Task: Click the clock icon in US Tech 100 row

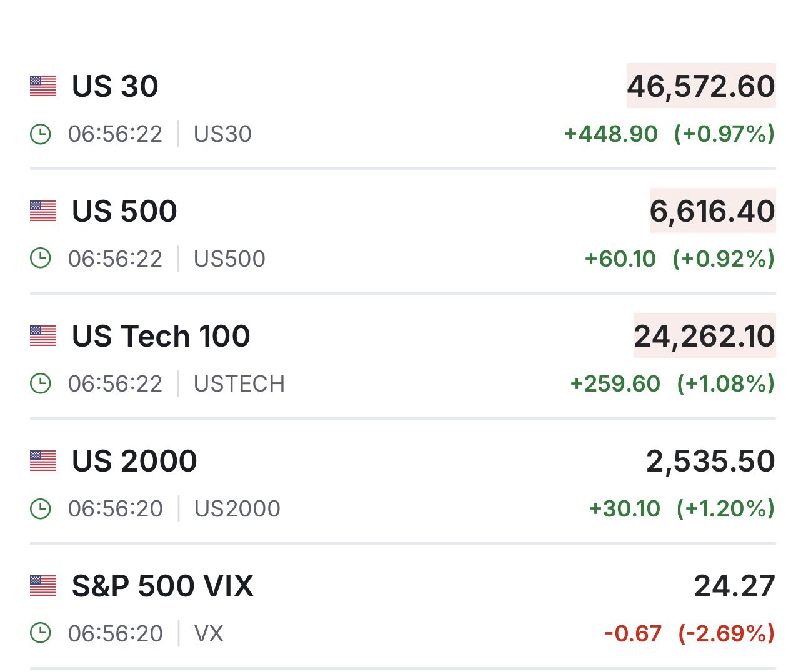Action: pos(41,383)
